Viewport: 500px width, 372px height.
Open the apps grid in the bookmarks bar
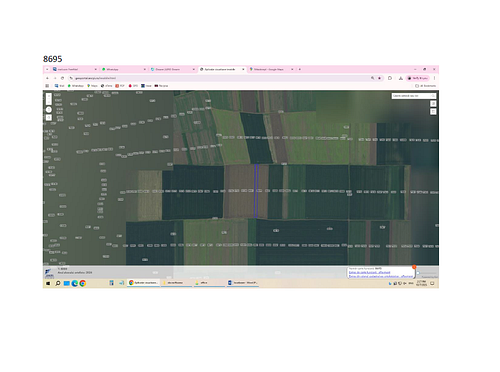pos(47,86)
